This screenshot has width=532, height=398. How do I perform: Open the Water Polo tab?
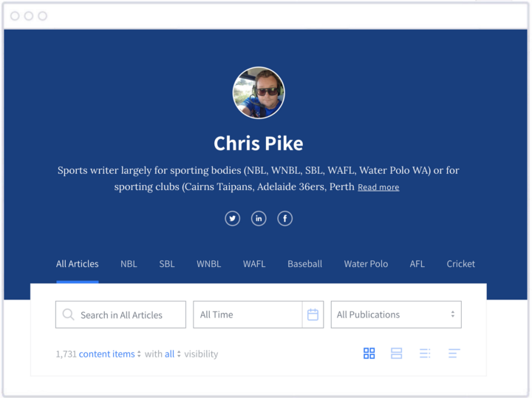click(366, 264)
